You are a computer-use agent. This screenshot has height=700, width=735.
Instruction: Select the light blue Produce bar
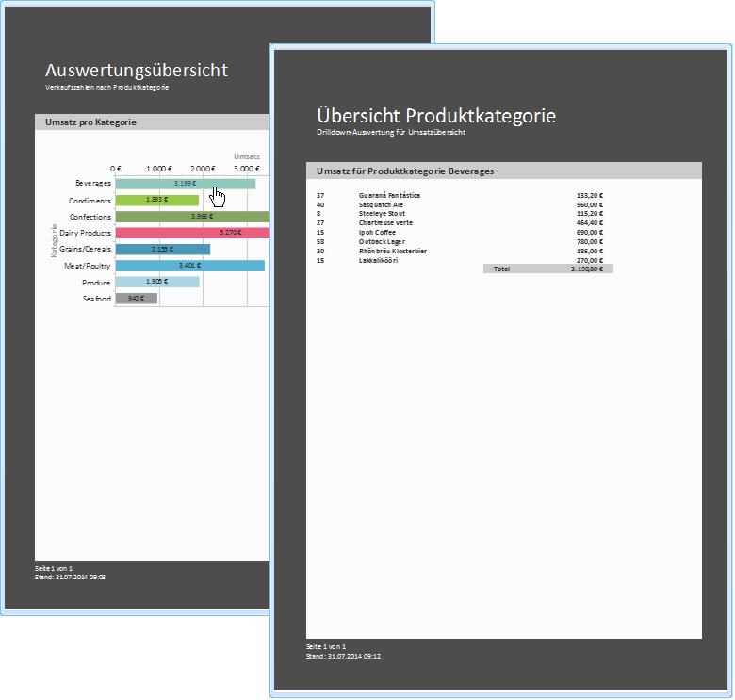(x=156, y=282)
